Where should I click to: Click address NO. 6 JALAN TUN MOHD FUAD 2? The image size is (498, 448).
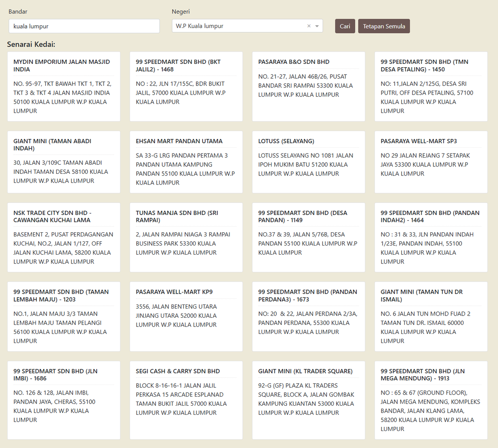click(425, 327)
